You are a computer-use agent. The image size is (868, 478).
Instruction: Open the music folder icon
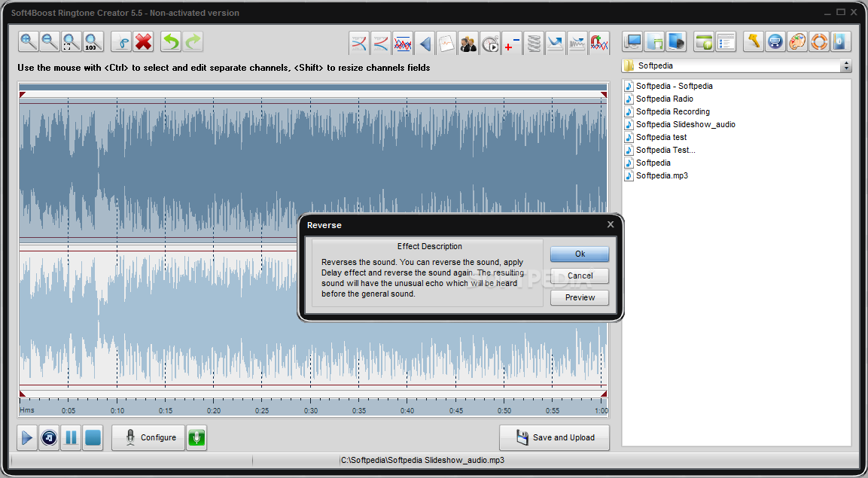click(653, 41)
